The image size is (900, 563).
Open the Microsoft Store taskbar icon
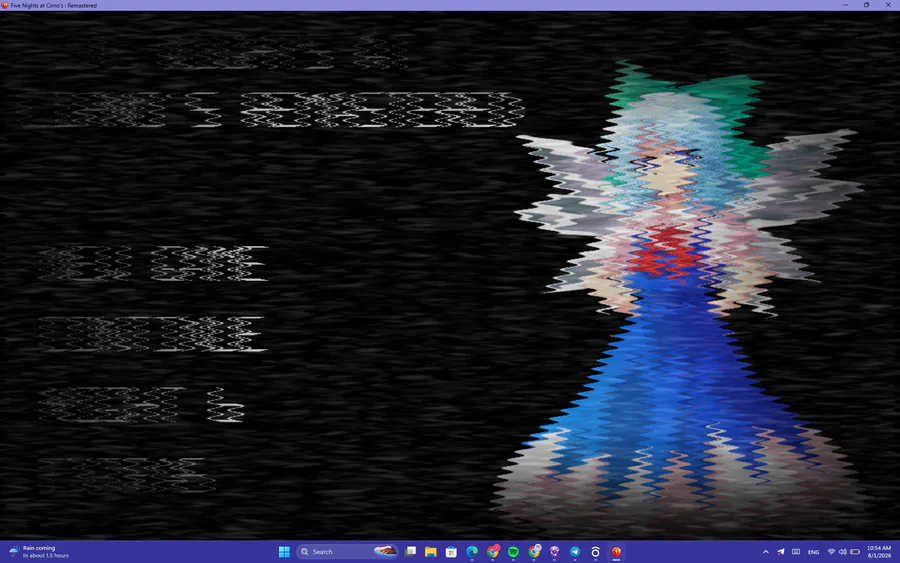point(451,552)
